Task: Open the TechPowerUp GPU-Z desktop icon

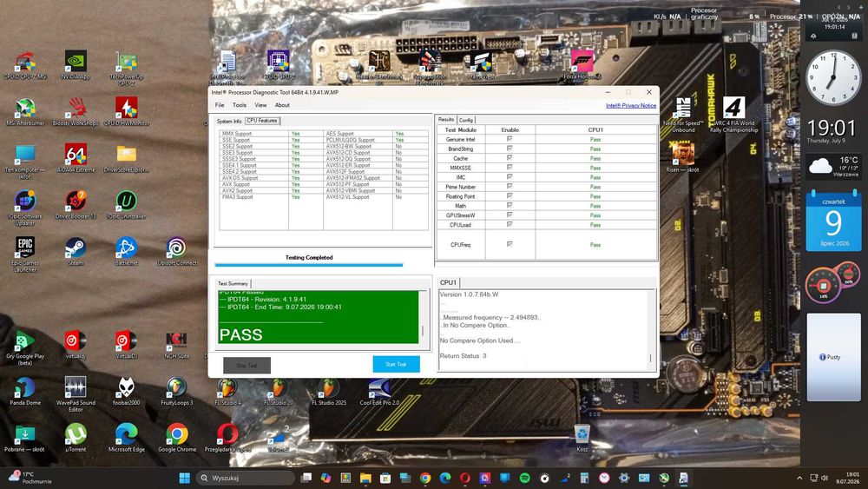Action: pos(126,69)
